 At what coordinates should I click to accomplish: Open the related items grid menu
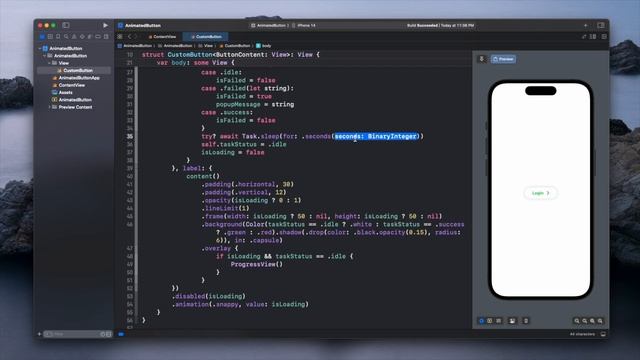pos(120,37)
